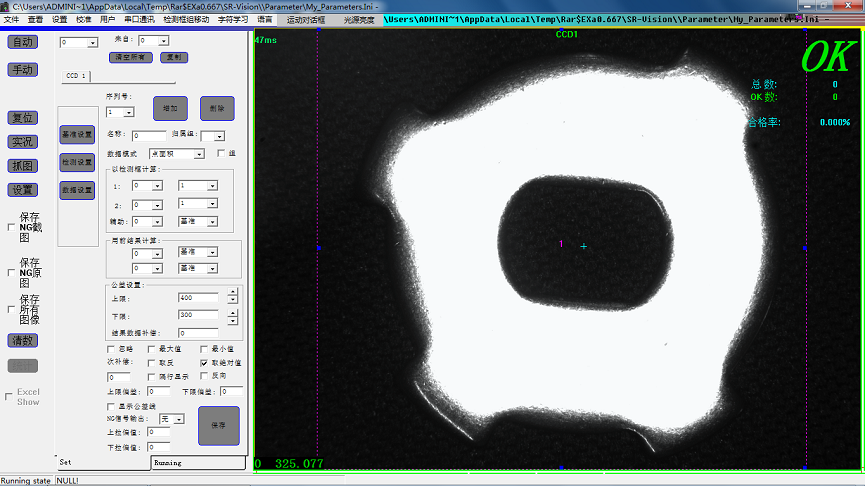
Task: Toggle the 最大值 checkbox
Action: pyautogui.click(x=151, y=349)
